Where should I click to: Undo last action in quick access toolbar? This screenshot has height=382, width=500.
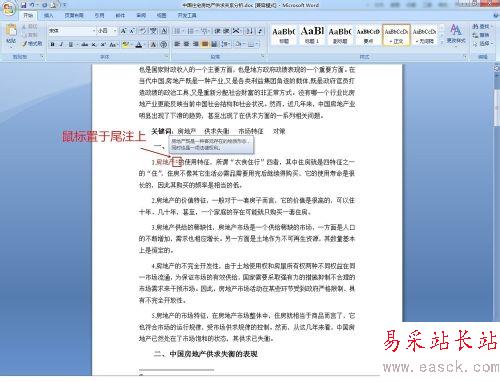point(32,5)
